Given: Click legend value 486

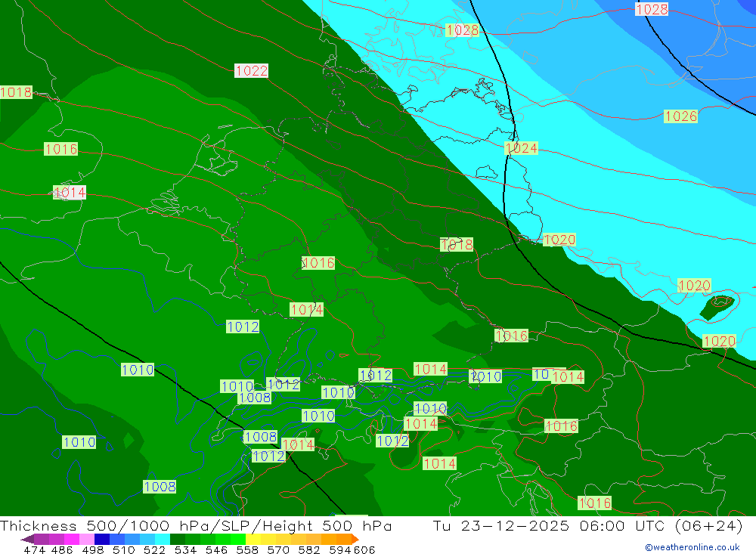Looking at the screenshot, I should [61, 549].
